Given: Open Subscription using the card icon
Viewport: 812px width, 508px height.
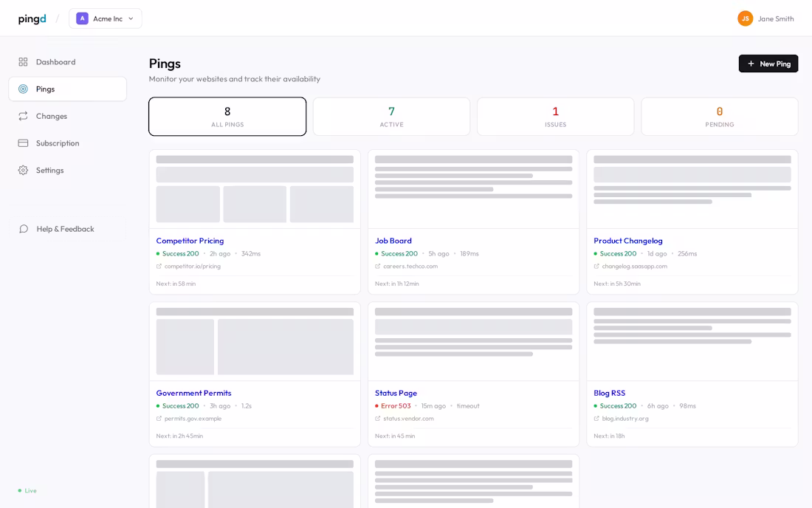Looking at the screenshot, I should [23, 143].
